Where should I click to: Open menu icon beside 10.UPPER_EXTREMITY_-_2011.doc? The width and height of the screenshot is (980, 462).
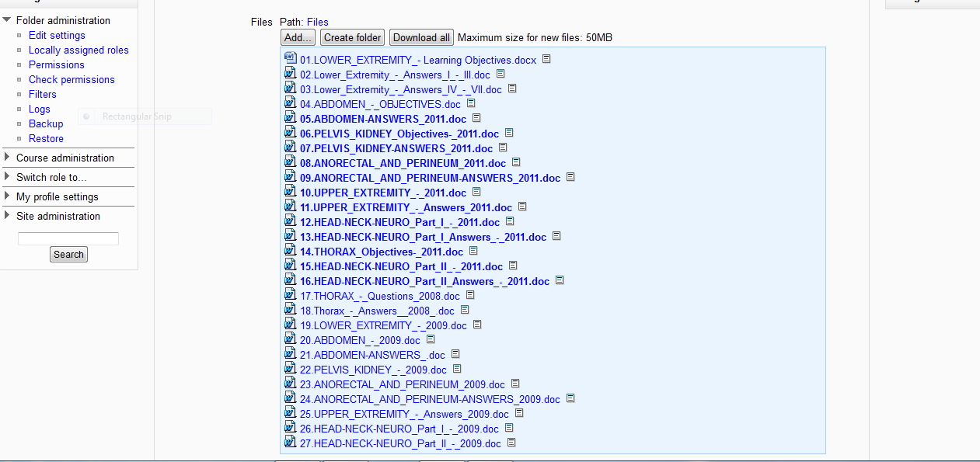(x=476, y=192)
